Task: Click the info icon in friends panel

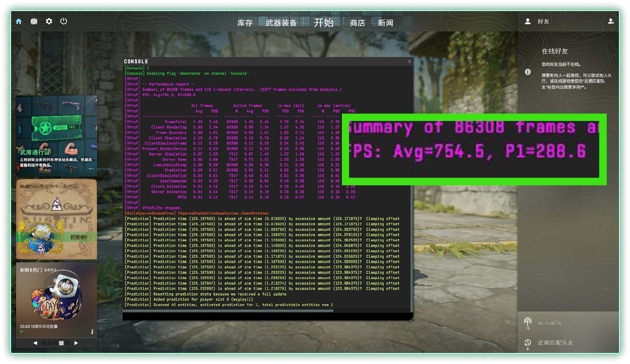Action: click(528, 72)
